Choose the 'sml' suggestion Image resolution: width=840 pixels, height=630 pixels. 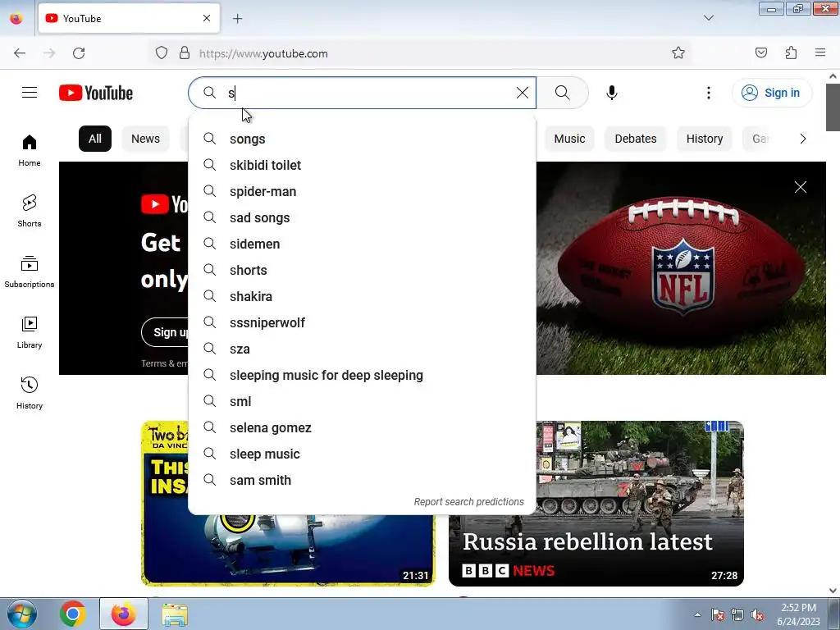click(362, 401)
